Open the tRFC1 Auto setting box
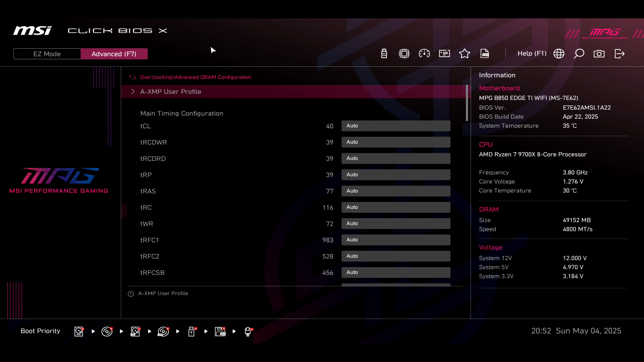Screen dimensions: 644x362 tap(396, 240)
